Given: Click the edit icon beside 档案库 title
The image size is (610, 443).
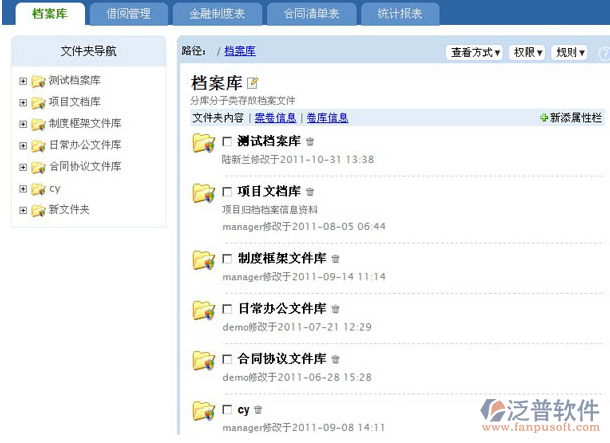Looking at the screenshot, I should [x=252, y=83].
